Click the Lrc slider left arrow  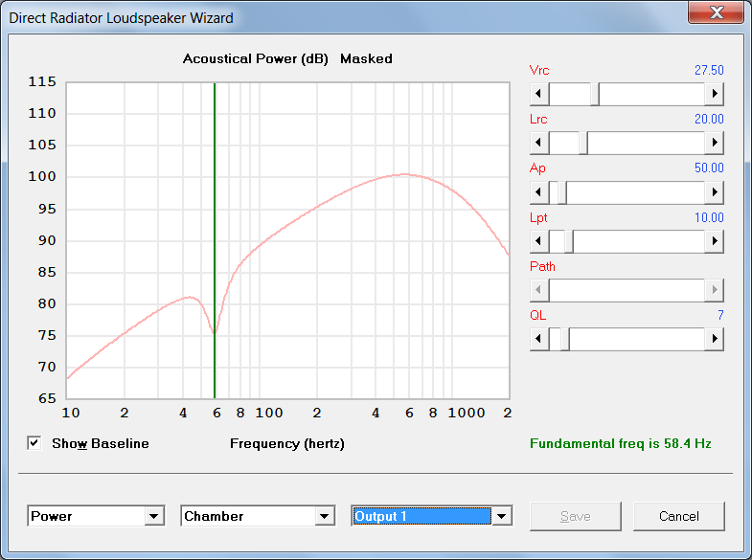(x=539, y=143)
